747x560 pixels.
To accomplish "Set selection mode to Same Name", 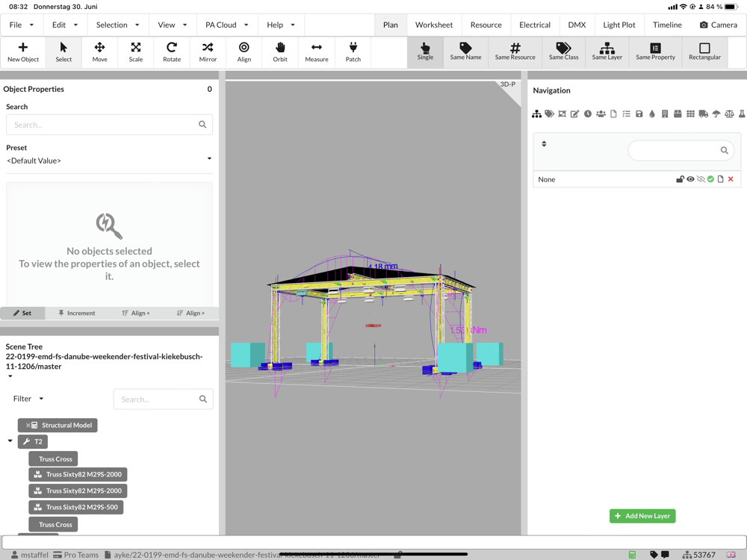I will pos(465,52).
